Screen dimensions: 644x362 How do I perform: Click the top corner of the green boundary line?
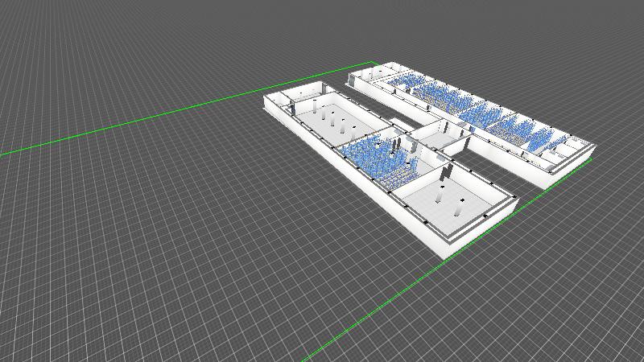coord(374,62)
